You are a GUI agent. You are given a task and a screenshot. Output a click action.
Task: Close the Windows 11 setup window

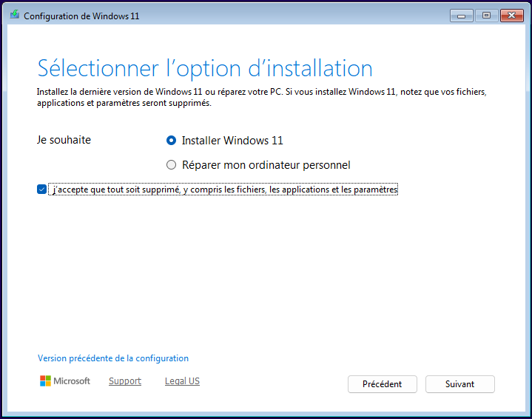[511, 15]
